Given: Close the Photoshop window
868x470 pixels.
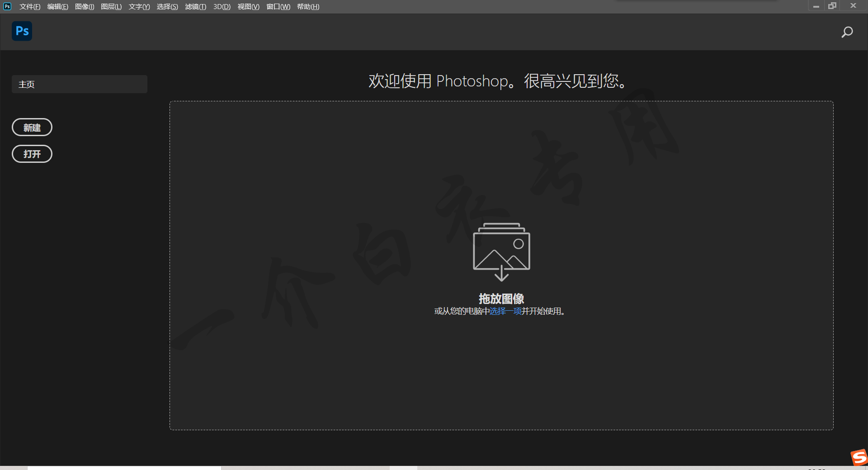Looking at the screenshot, I should point(853,6).
